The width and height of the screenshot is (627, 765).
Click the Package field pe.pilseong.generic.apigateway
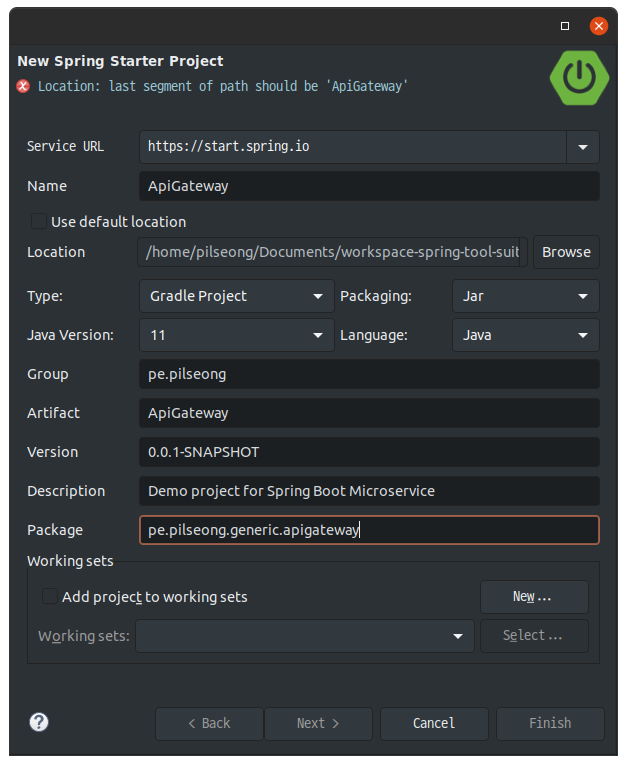[369, 530]
